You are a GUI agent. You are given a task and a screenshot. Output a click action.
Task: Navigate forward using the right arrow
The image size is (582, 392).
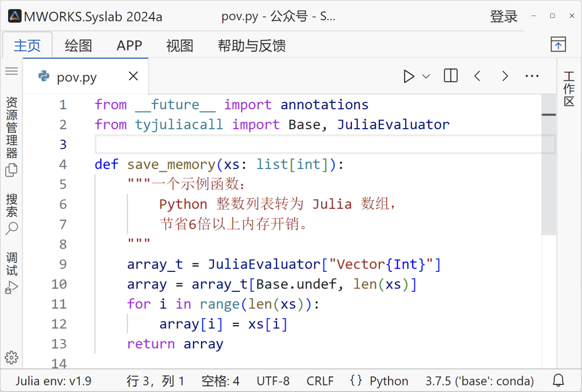[x=504, y=76]
